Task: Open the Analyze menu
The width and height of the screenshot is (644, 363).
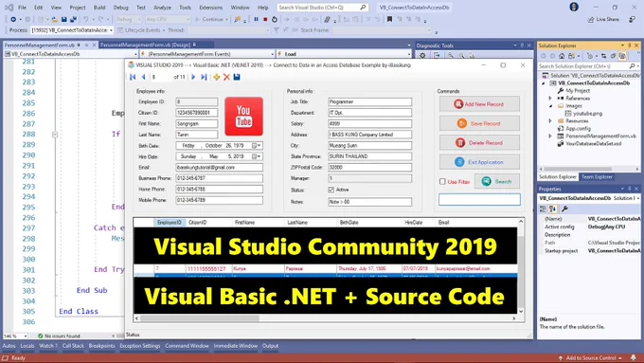Action: (x=162, y=8)
